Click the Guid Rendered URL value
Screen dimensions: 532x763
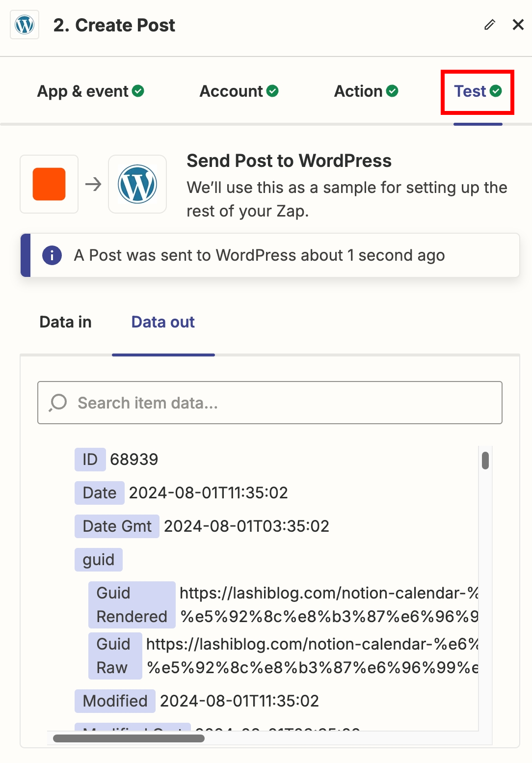tap(329, 605)
